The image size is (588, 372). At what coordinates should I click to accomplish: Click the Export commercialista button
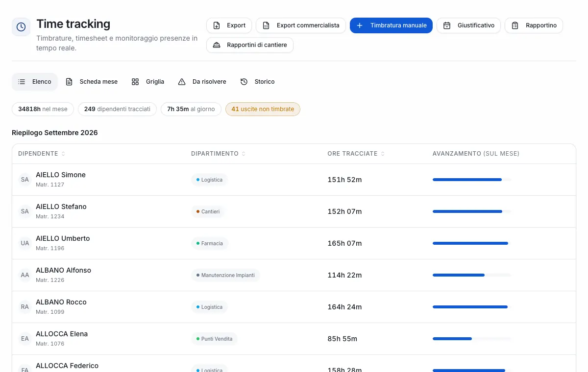click(x=301, y=25)
